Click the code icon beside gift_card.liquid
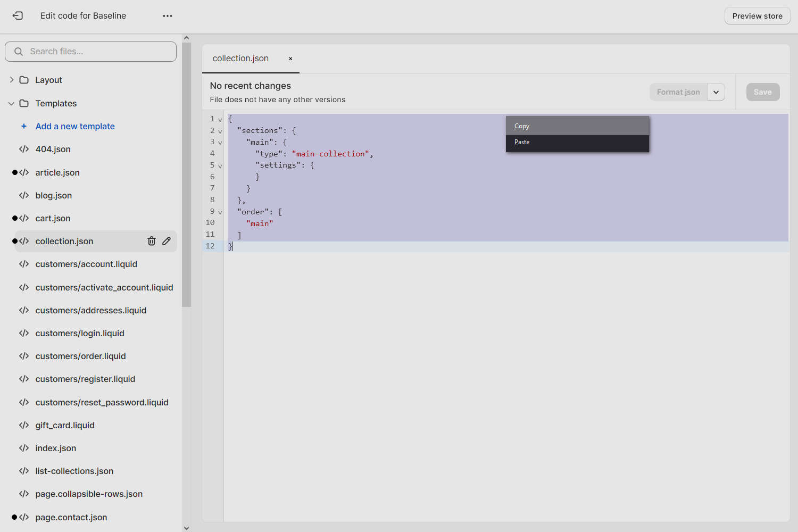The image size is (798, 532). pyautogui.click(x=24, y=425)
